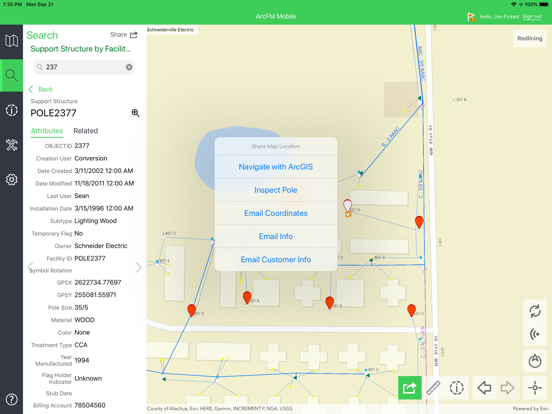
Task: Click the Billing Account value 78504560
Action: tap(90, 405)
